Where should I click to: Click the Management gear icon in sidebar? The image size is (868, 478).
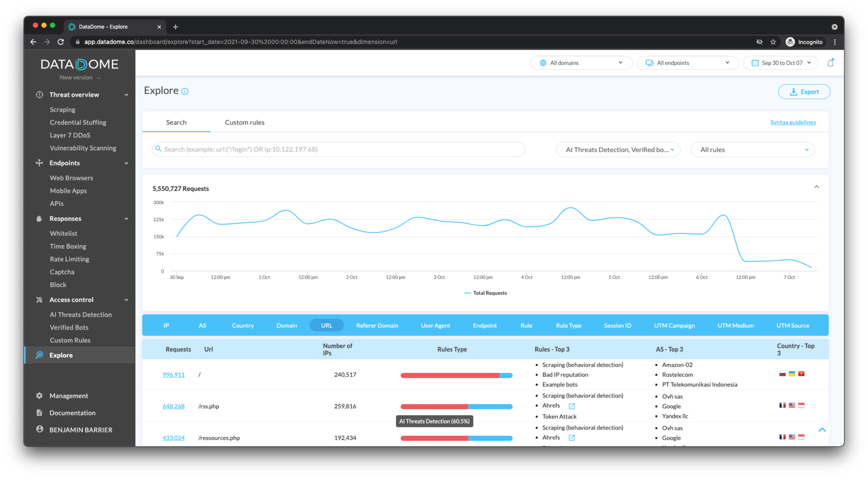[40, 396]
